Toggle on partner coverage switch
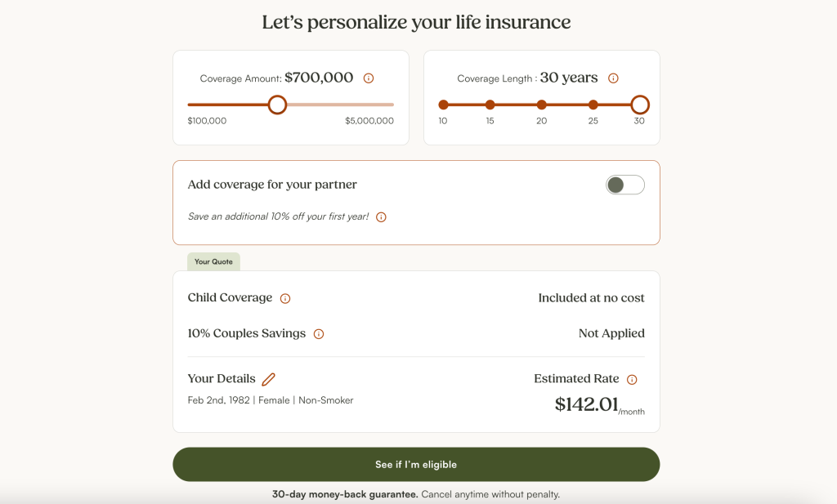Image resolution: width=837 pixels, height=504 pixels. pos(625,185)
